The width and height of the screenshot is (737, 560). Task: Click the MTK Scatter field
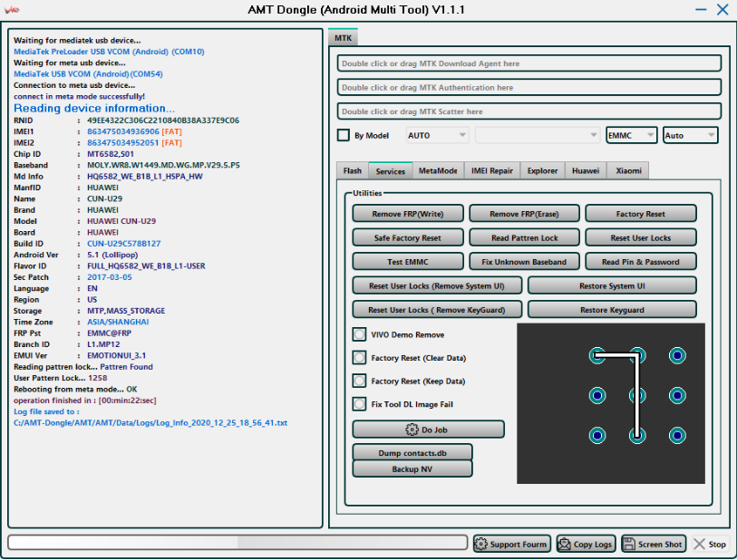tap(529, 111)
